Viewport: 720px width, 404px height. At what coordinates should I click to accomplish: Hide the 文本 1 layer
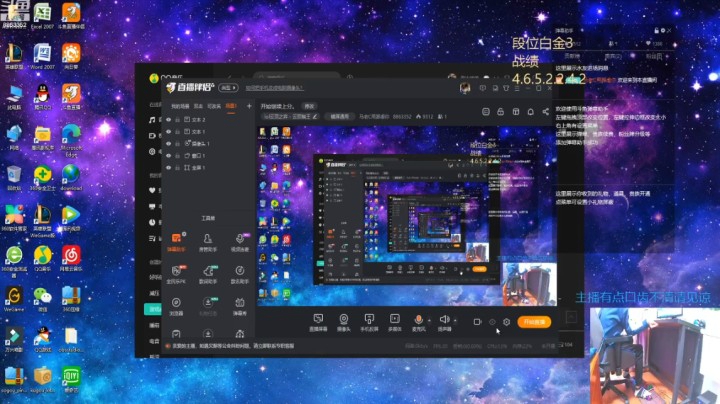(x=169, y=131)
